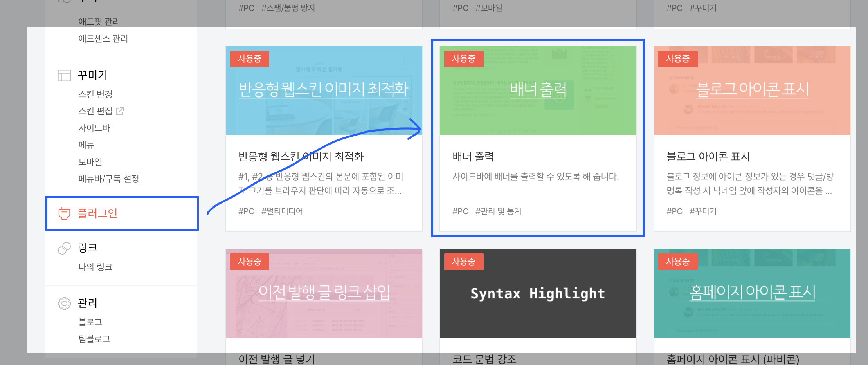868x365 pixels.
Task: Open 메뉴바/구독 설정
Action: pos(109,179)
